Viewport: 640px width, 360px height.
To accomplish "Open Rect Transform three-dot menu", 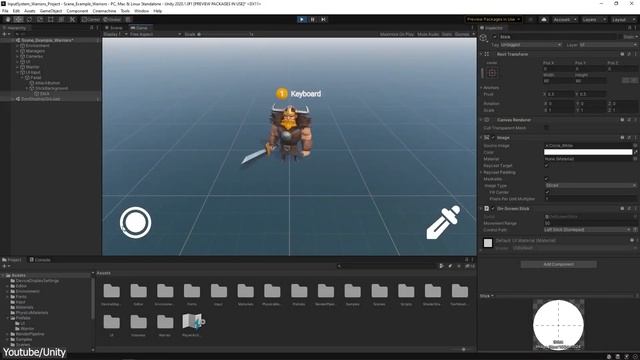I will pyautogui.click(x=635, y=54).
